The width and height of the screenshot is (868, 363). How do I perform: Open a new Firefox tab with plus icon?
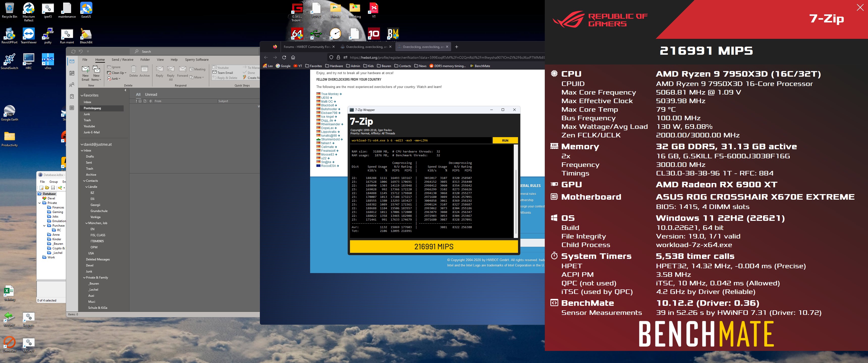(x=456, y=47)
